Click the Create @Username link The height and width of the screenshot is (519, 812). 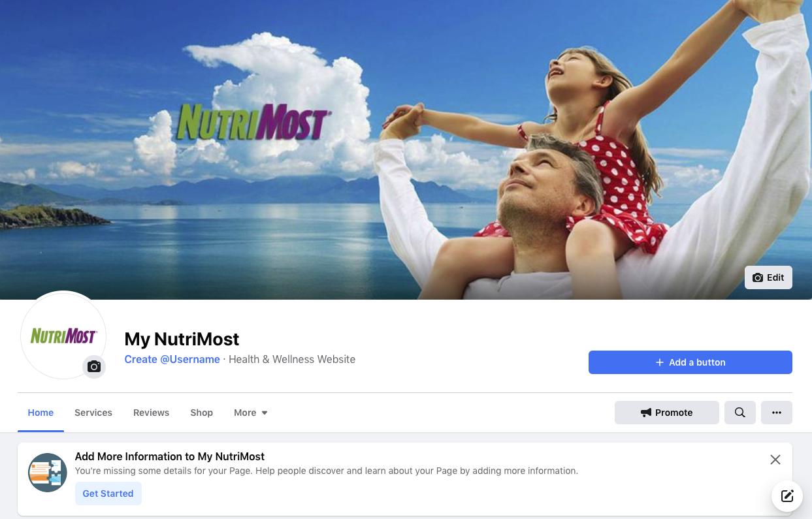172,359
